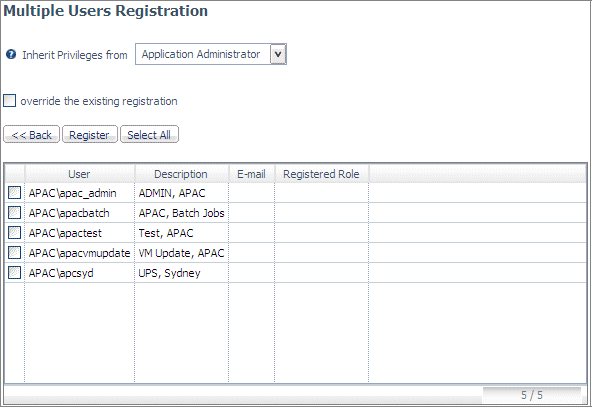Select the Application Administrator combo box
The height and width of the screenshot is (409, 592).
click(x=211, y=54)
